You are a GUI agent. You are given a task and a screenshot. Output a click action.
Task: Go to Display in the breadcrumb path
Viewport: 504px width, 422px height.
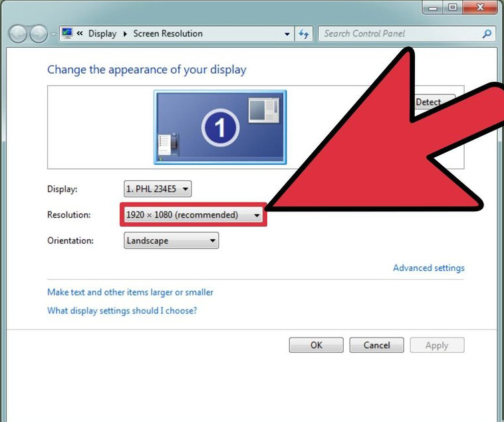(x=102, y=33)
